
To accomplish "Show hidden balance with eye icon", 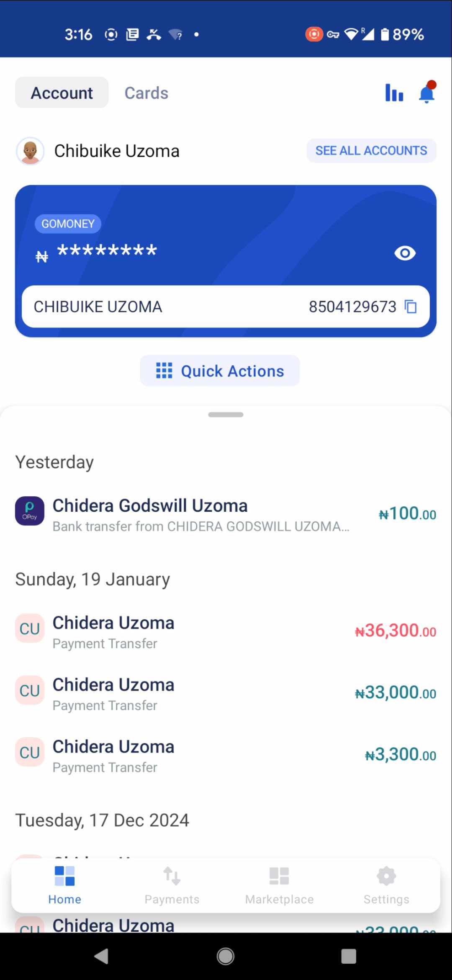I will [405, 253].
